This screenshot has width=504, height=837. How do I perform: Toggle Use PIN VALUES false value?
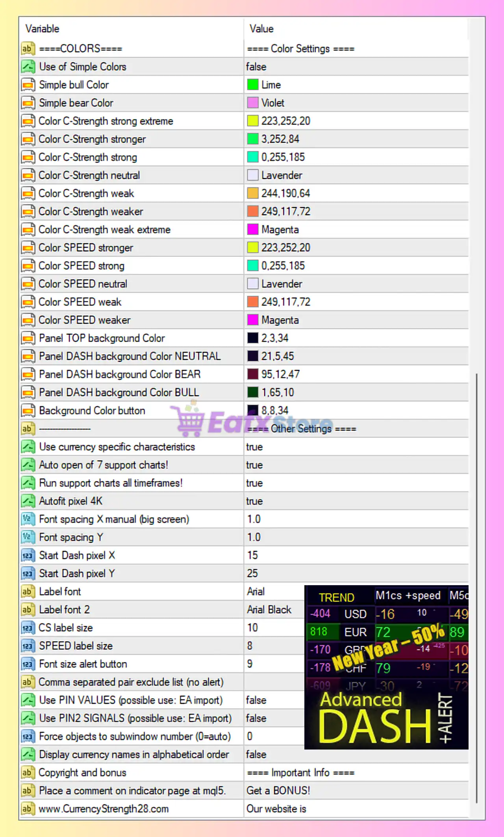click(256, 700)
